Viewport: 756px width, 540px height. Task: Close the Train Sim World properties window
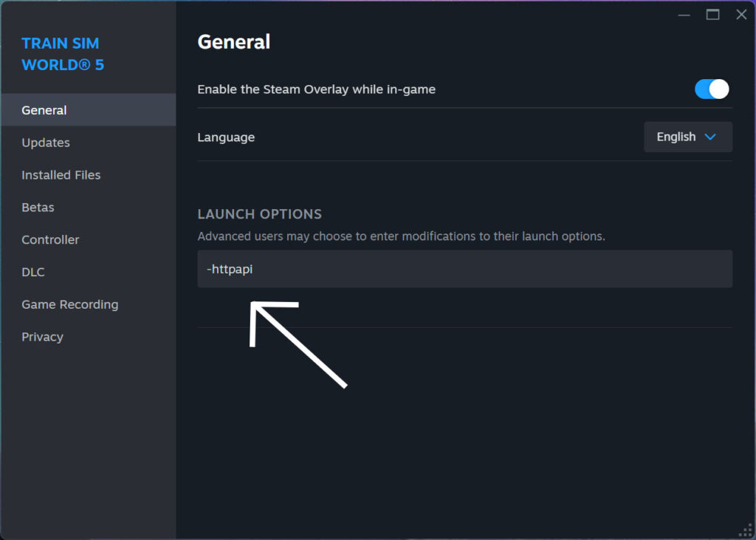741,15
